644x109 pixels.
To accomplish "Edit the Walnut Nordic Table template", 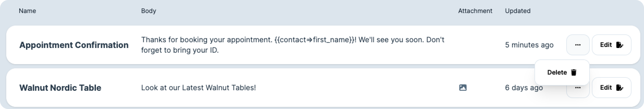I will click(x=611, y=88).
